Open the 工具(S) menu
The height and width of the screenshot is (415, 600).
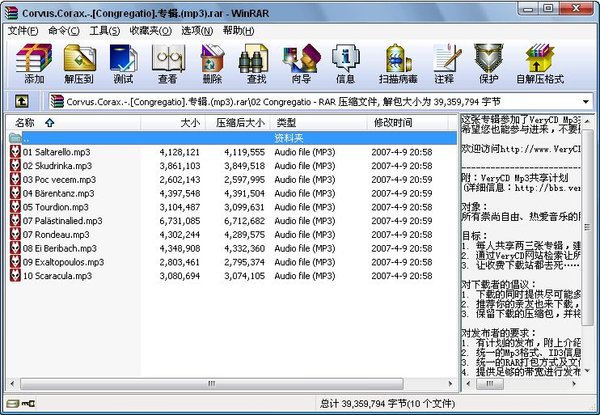click(104, 31)
